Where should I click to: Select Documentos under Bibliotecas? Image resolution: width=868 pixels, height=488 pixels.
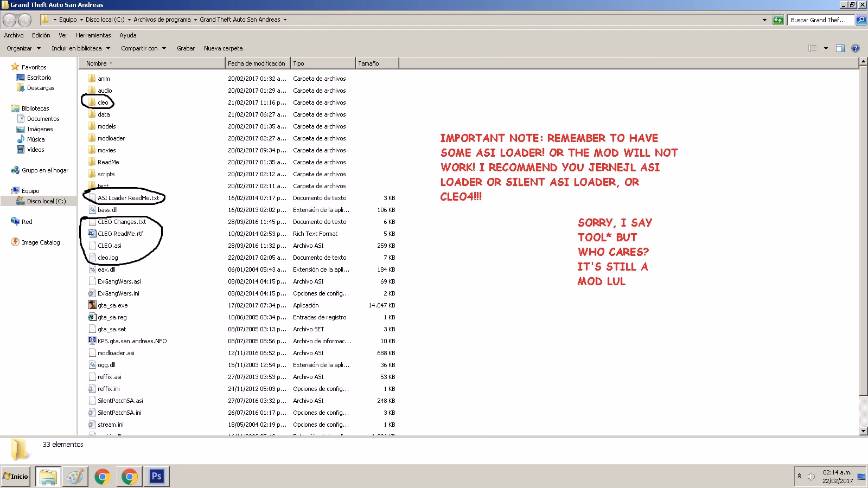click(43, 119)
